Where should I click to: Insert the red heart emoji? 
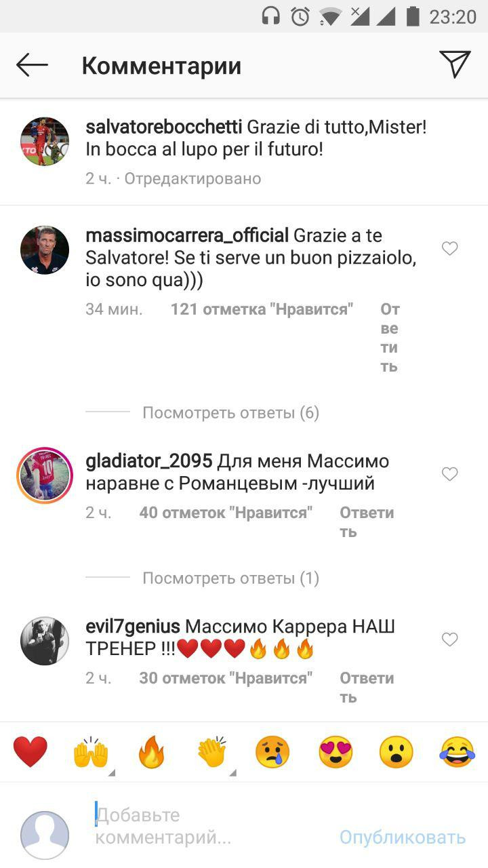(x=30, y=752)
